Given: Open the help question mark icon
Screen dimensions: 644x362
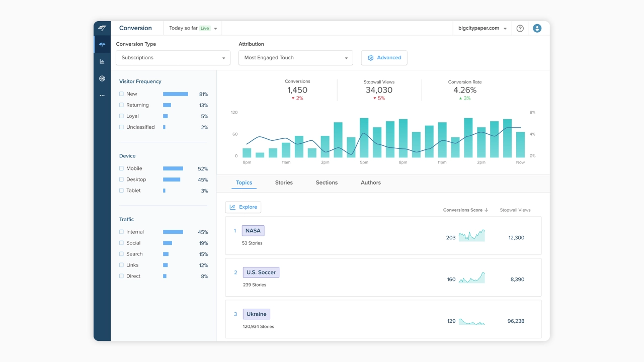Looking at the screenshot, I should click(x=520, y=28).
